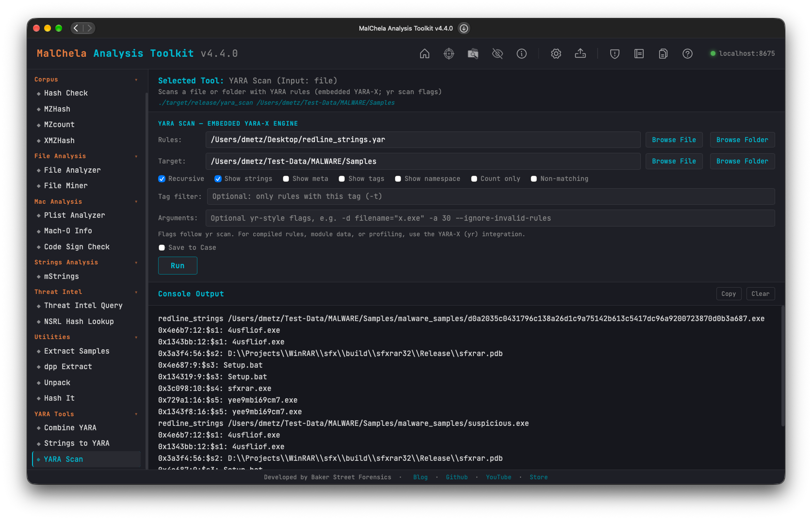Collapse the YARA Tools section arrow
Image resolution: width=812 pixels, height=520 pixels.
[x=136, y=414]
